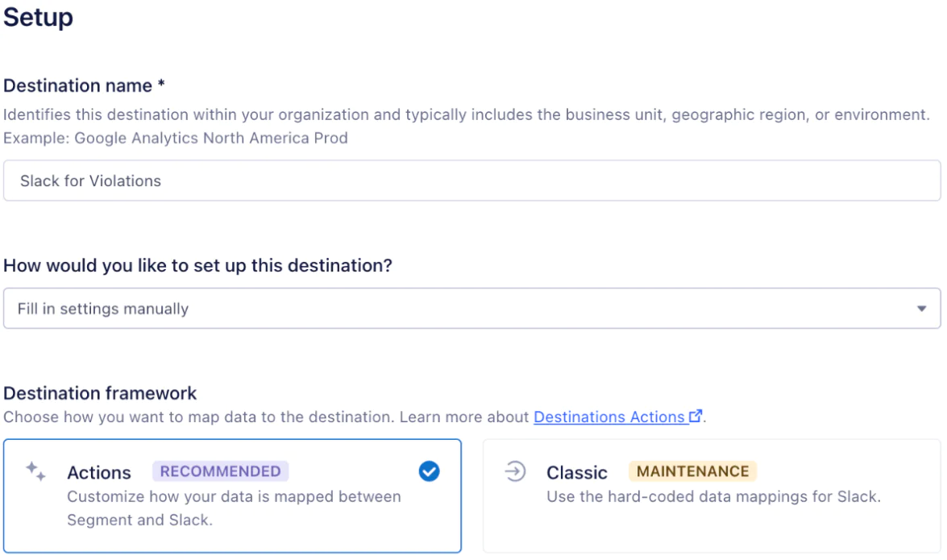Click the 'Destination name' field label

pyautogui.click(x=78, y=85)
